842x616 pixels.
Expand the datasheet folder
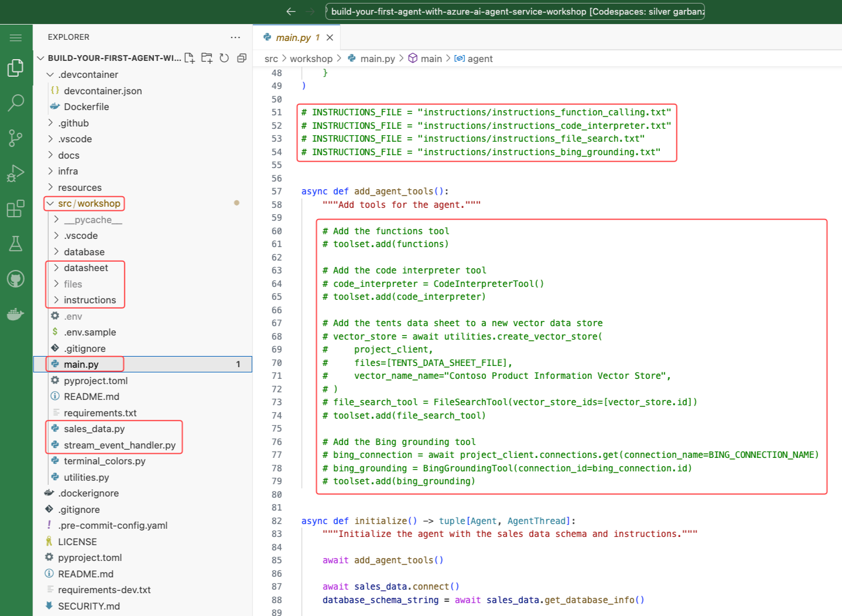(86, 268)
